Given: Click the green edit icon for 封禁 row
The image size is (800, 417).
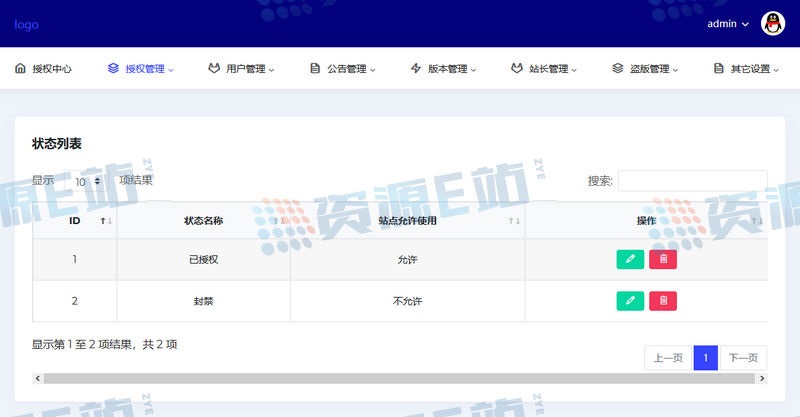Looking at the screenshot, I should tap(630, 300).
